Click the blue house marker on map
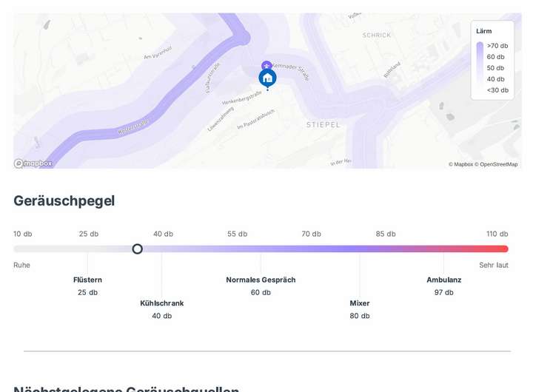 coord(267,78)
